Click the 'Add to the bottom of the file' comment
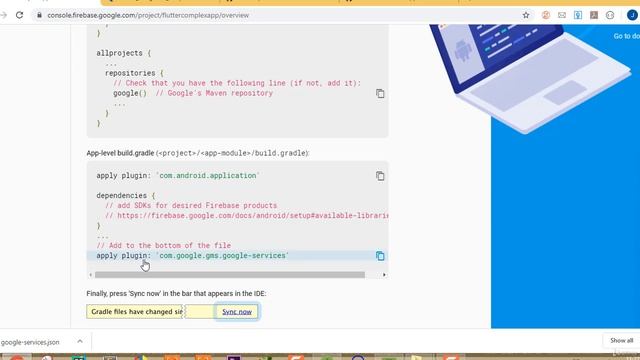The width and height of the screenshot is (640, 360). [x=164, y=245]
